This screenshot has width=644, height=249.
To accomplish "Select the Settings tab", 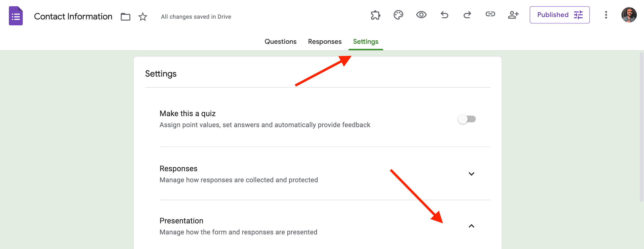I will [366, 41].
